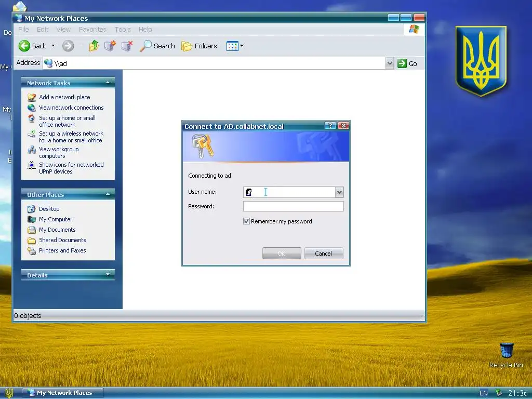Open the Tools menu
Viewport: 532px width, 399px height.
coord(123,30)
